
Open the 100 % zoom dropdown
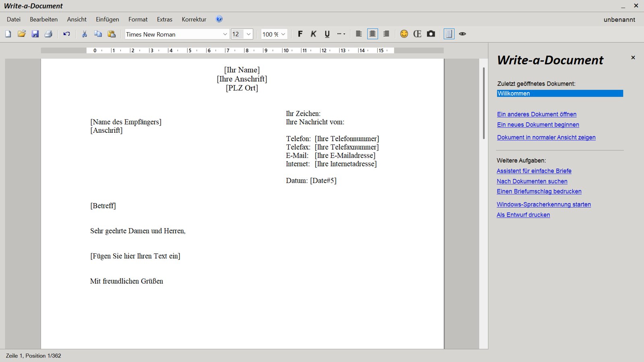[x=283, y=35]
